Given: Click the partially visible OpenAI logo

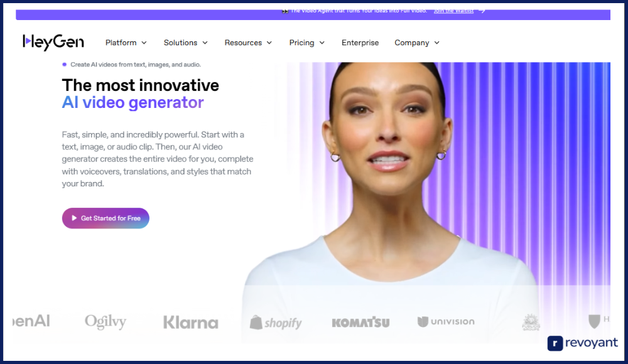Looking at the screenshot, I should [31, 321].
